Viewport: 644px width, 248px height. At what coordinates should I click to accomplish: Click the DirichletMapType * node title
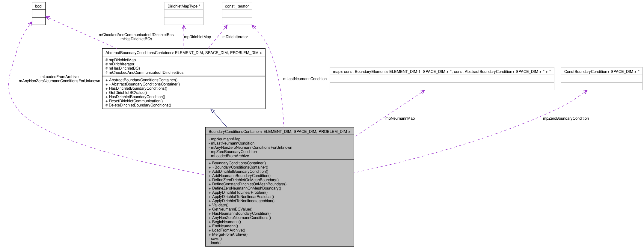click(x=184, y=6)
